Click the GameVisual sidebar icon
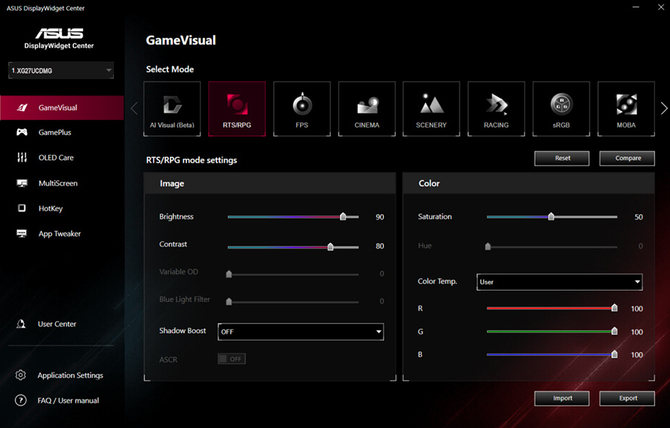The height and width of the screenshot is (428, 670). pyautogui.click(x=22, y=108)
